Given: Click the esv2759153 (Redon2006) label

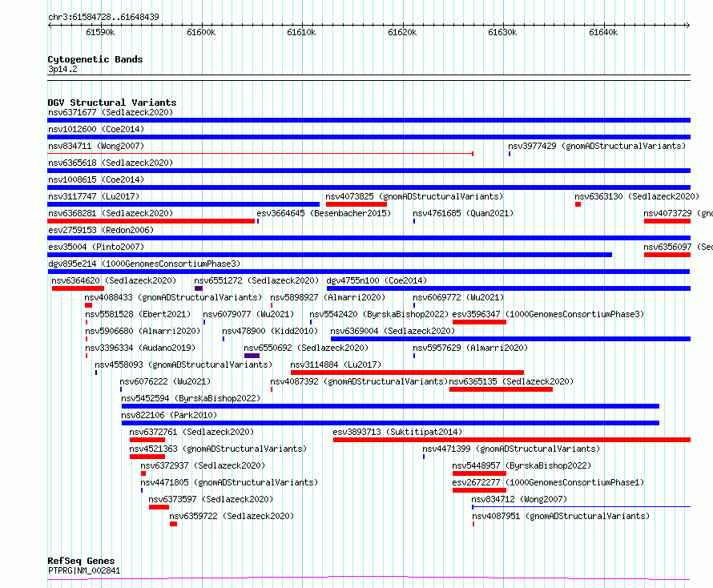Looking at the screenshot, I should tap(101, 230).
